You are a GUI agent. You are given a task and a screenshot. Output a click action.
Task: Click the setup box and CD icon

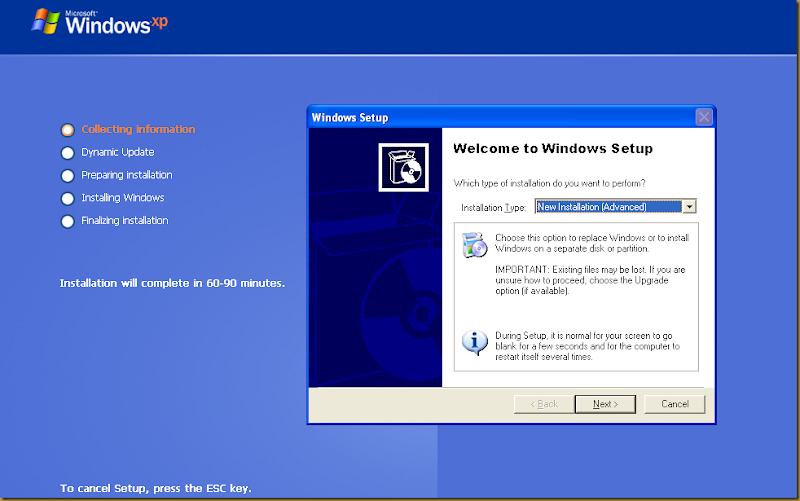tap(404, 167)
